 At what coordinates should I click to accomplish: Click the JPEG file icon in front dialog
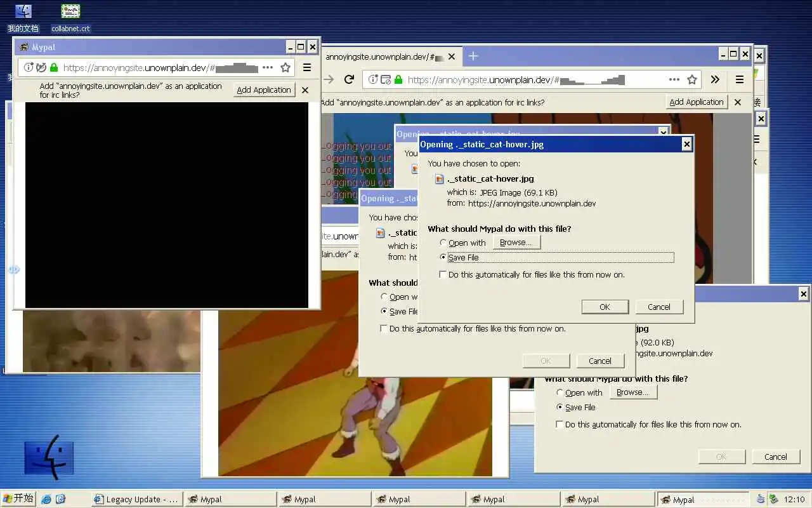pos(440,179)
